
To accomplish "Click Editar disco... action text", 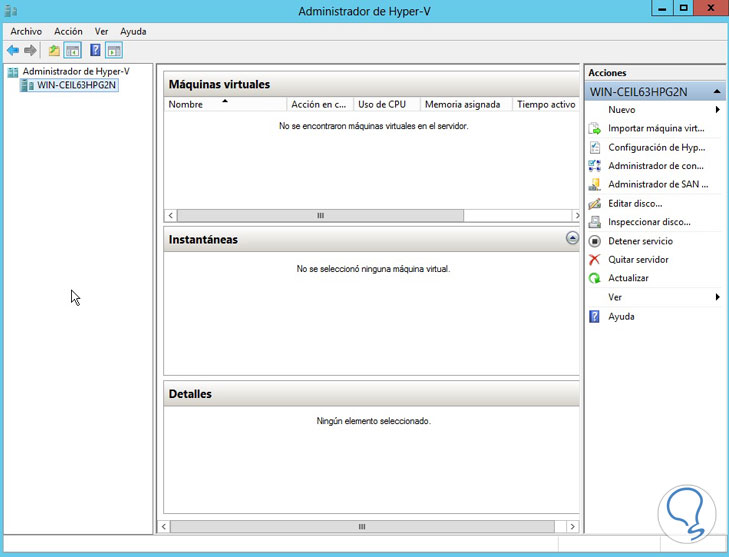I will pos(635,204).
